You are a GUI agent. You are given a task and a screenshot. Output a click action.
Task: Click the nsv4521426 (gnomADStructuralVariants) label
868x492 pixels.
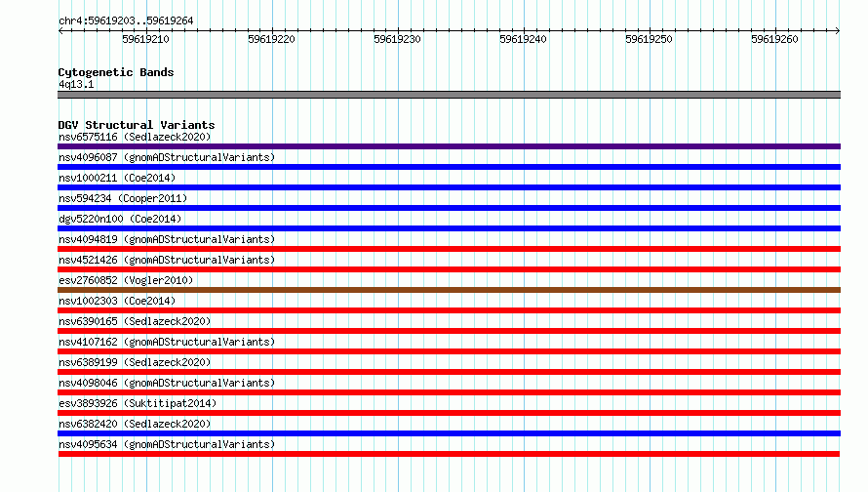pos(167,260)
